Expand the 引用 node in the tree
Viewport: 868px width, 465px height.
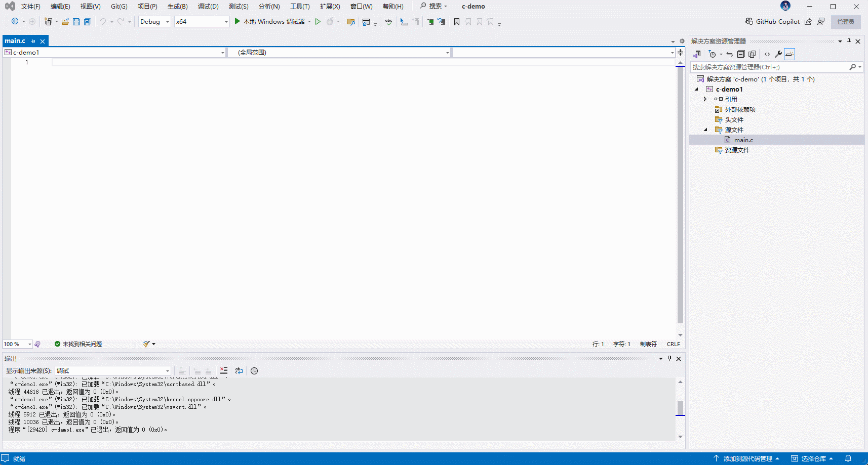click(x=705, y=99)
